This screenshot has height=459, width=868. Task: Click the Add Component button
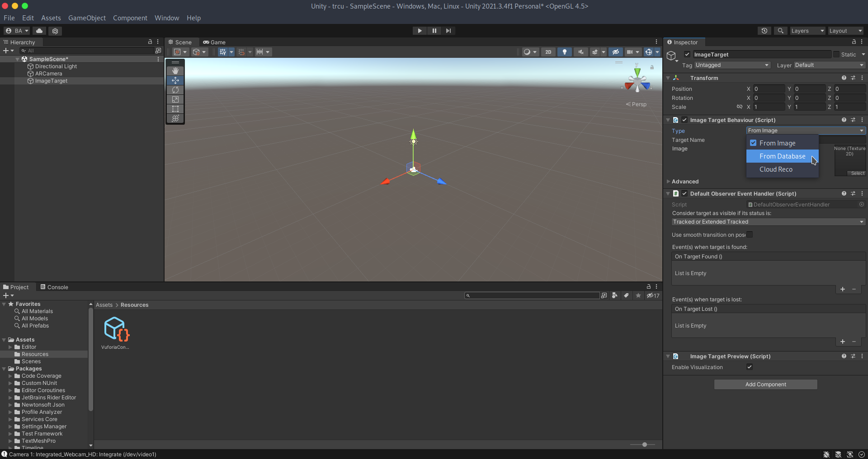coord(766,384)
